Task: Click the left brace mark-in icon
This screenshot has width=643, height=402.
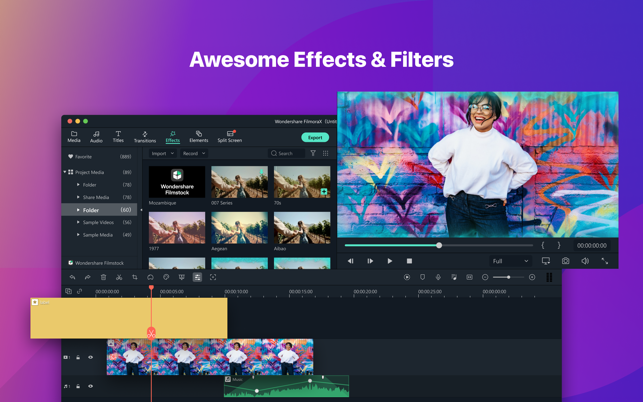Action: [x=543, y=245]
